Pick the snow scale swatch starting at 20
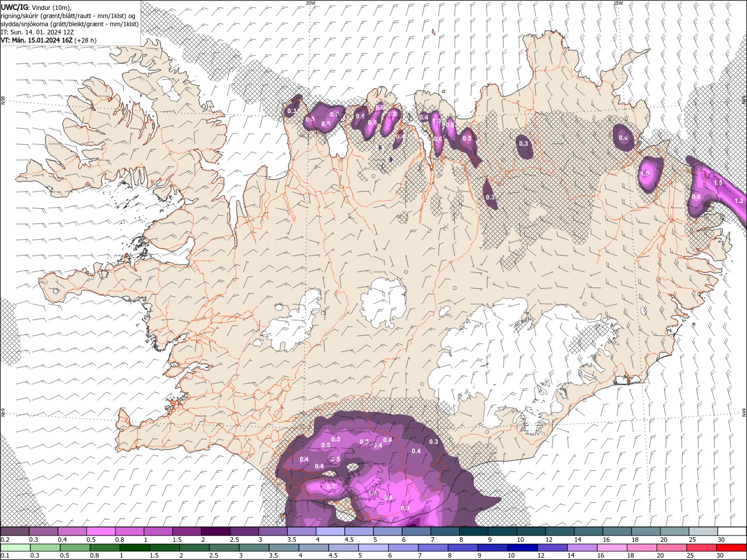This screenshot has width=747, height=560. [675, 531]
